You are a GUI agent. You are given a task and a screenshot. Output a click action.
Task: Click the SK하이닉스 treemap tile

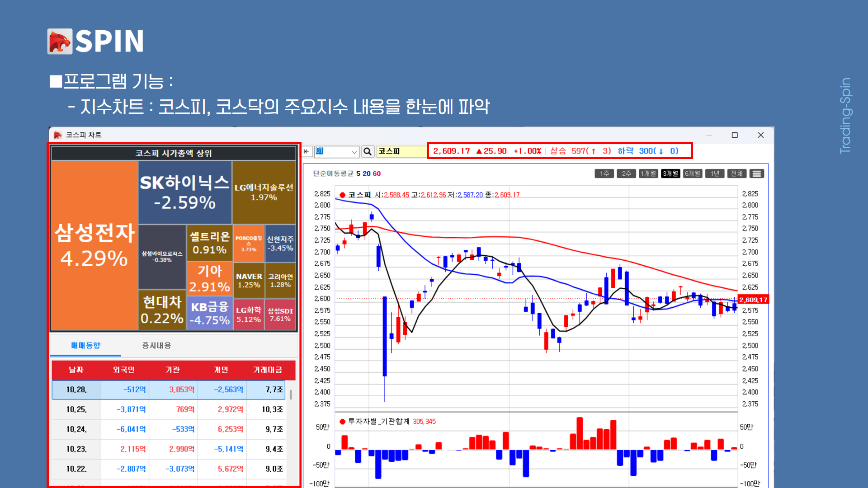pos(184,192)
